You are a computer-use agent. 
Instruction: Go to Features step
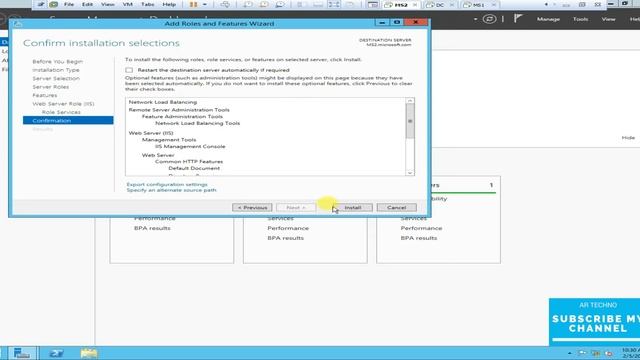(45, 95)
